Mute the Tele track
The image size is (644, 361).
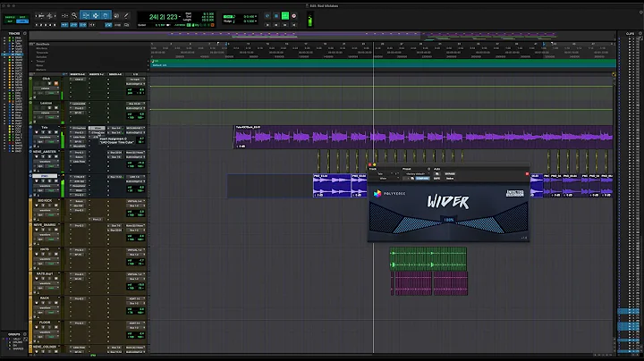pyautogui.click(x=55, y=132)
